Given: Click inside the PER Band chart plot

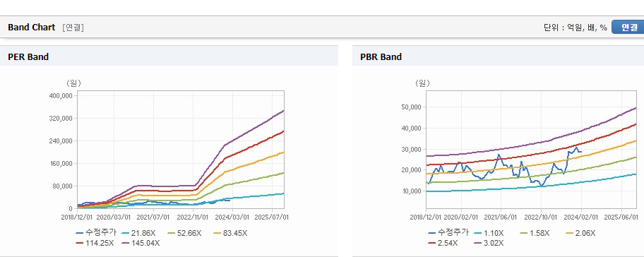Looking at the screenshot, I should [x=180, y=150].
